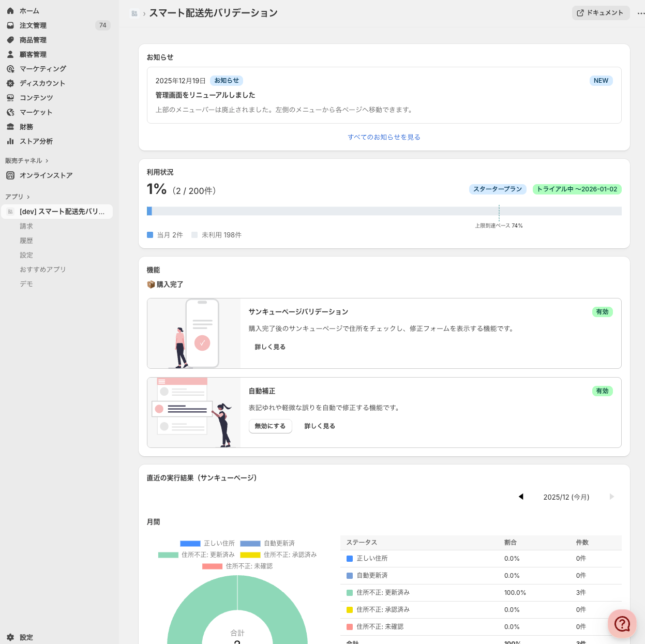This screenshot has height=644, width=645.
Task: Click the 財務 bank icon
Action: (10, 127)
